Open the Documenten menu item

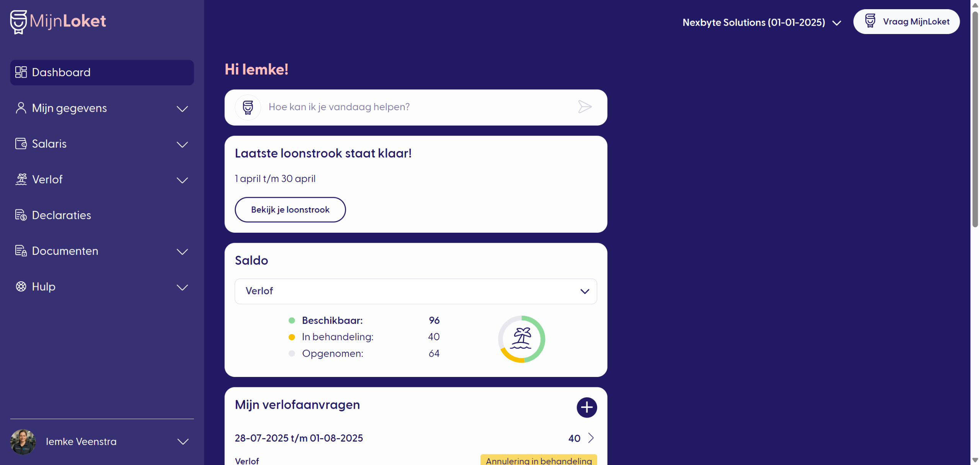coord(65,251)
